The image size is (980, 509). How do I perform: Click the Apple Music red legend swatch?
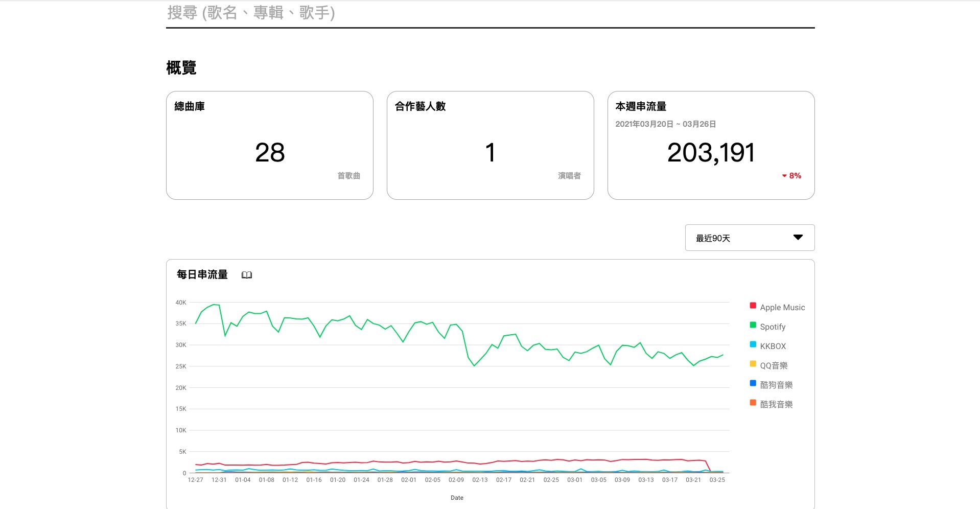753,306
